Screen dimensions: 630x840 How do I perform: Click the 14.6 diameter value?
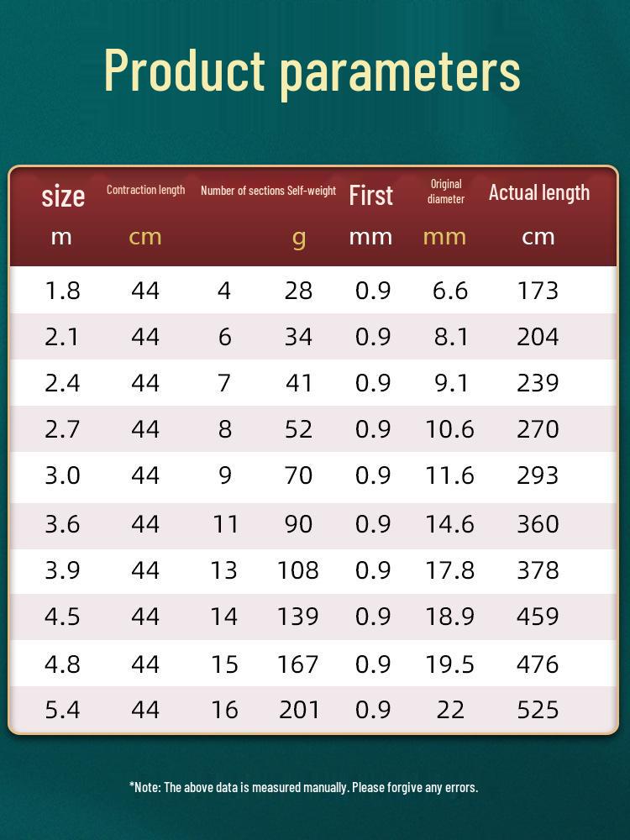[449, 524]
